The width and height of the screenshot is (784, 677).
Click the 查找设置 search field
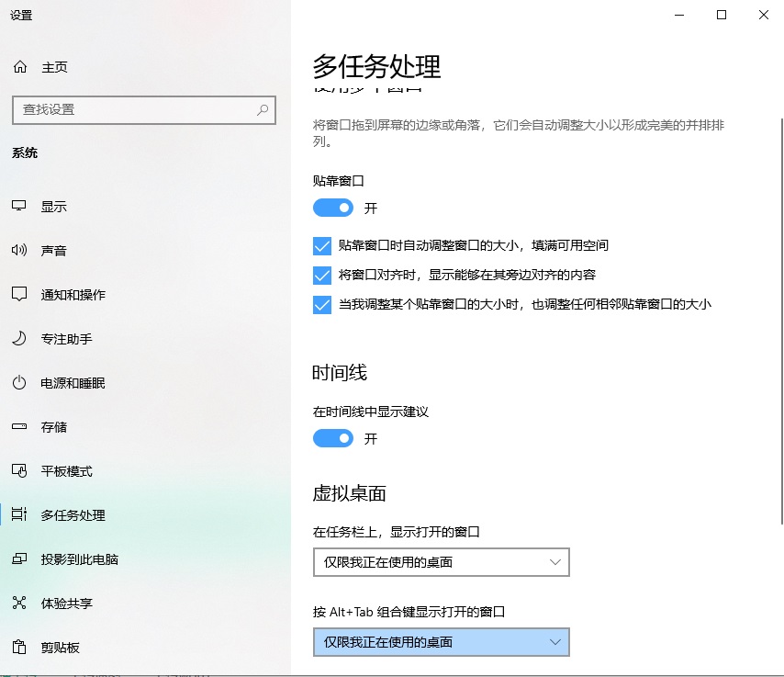click(144, 110)
